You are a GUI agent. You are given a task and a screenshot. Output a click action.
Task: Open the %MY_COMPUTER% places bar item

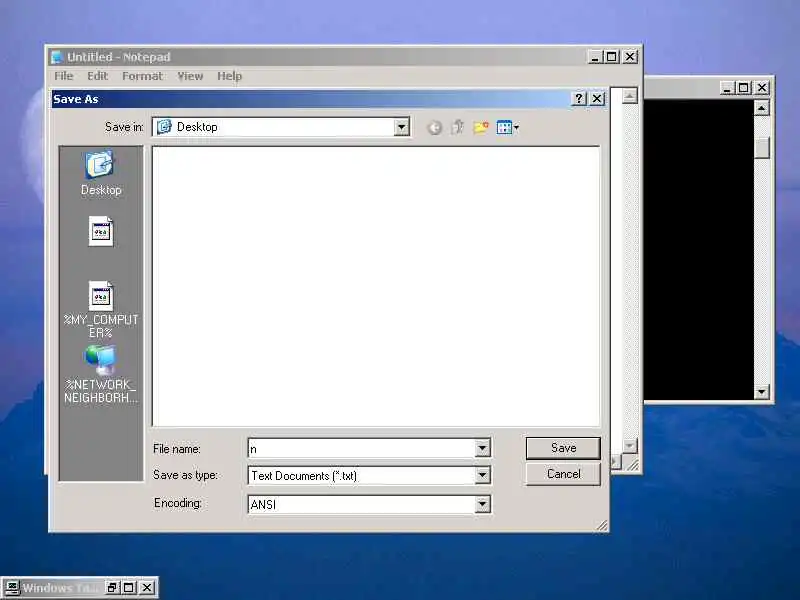(x=101, y=309)
